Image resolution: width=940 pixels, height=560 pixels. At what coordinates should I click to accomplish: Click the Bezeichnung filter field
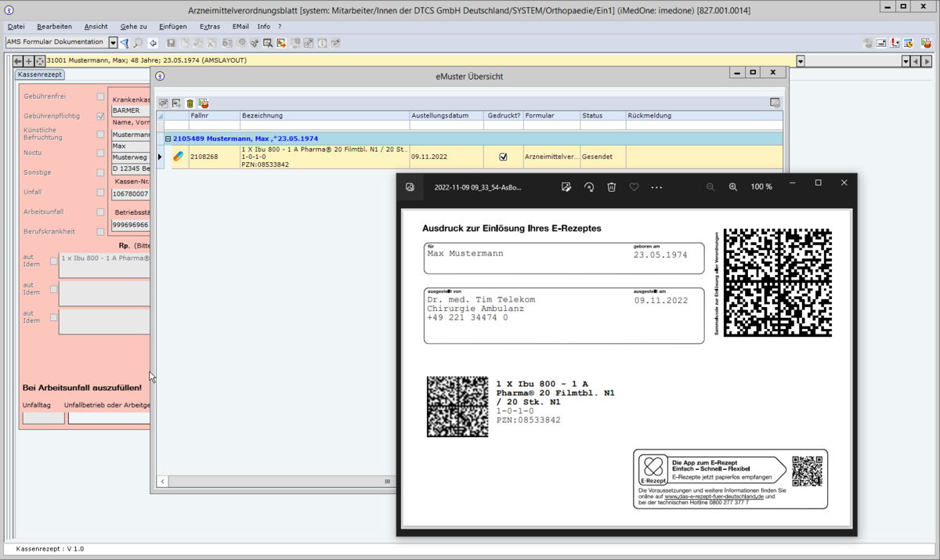(x=324, y=125)
